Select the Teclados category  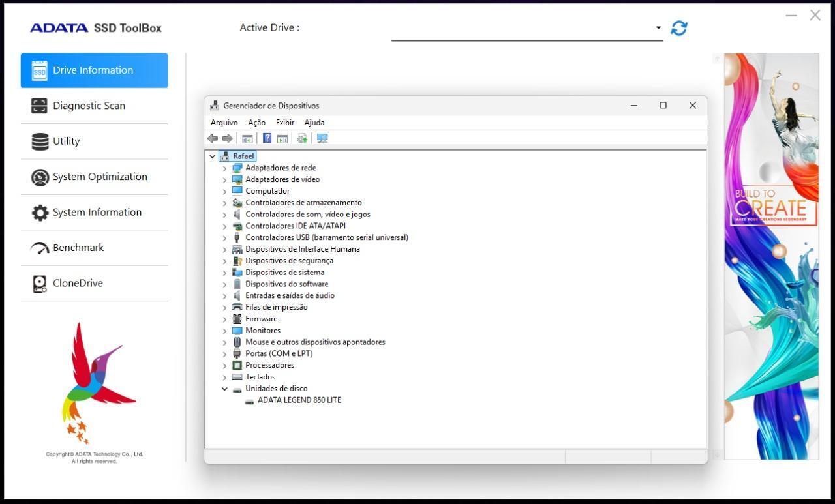[x=260, y=377]
